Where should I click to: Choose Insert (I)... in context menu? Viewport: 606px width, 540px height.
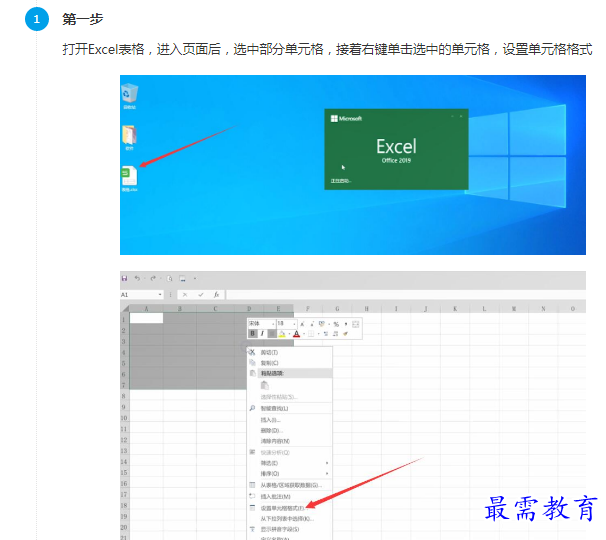click(x=290, y=420)
